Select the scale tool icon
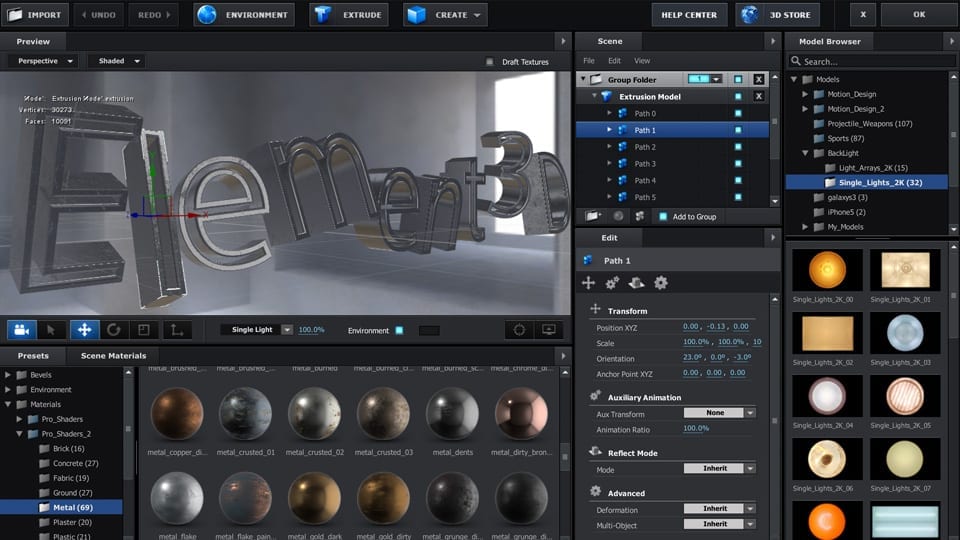Screen dimensions: 960x540 pos(143,329)
